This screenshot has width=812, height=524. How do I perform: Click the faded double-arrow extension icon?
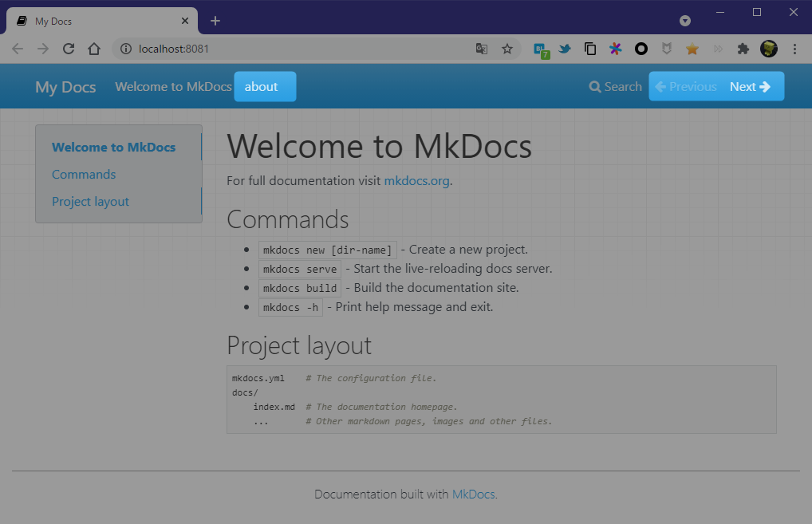[718, 49]
